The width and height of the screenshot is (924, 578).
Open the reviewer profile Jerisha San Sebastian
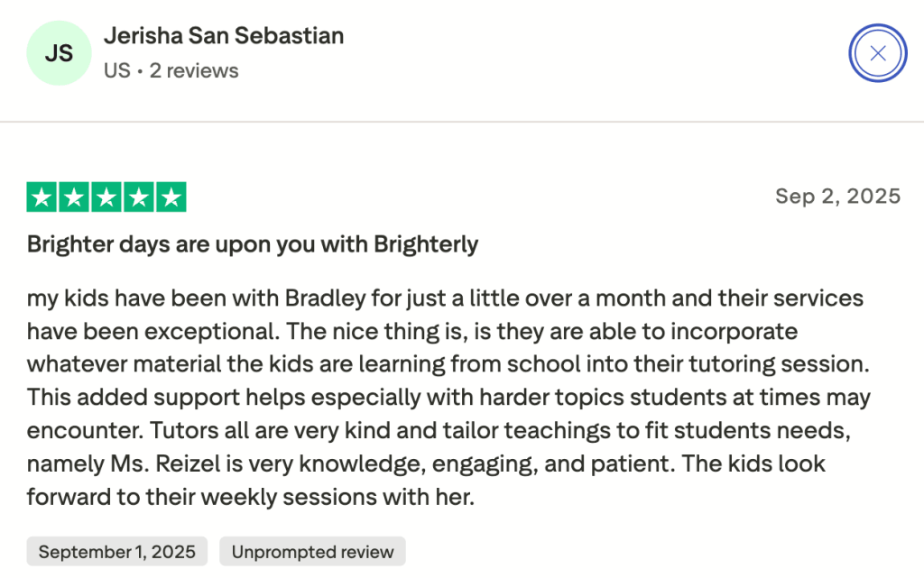(224, 36)
